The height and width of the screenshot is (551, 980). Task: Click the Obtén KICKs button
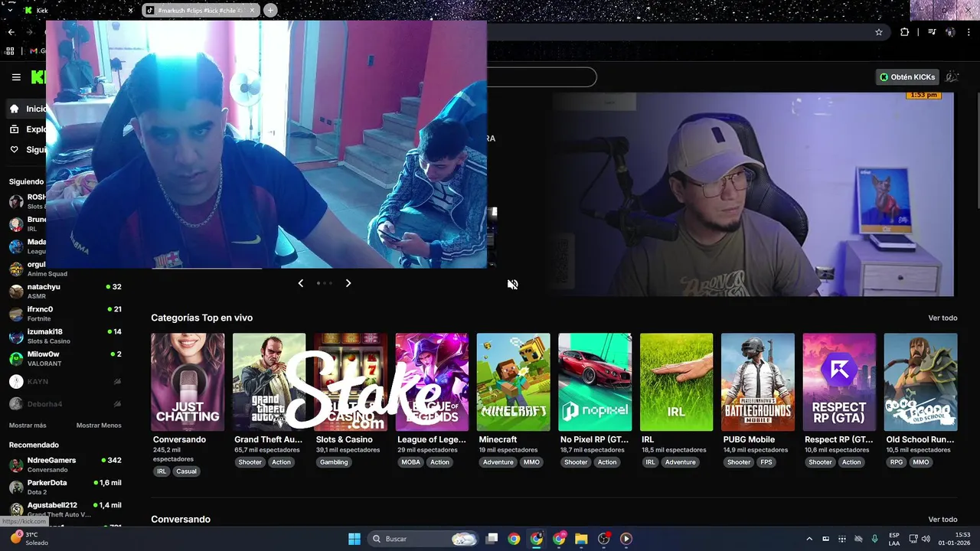point(907,77)
